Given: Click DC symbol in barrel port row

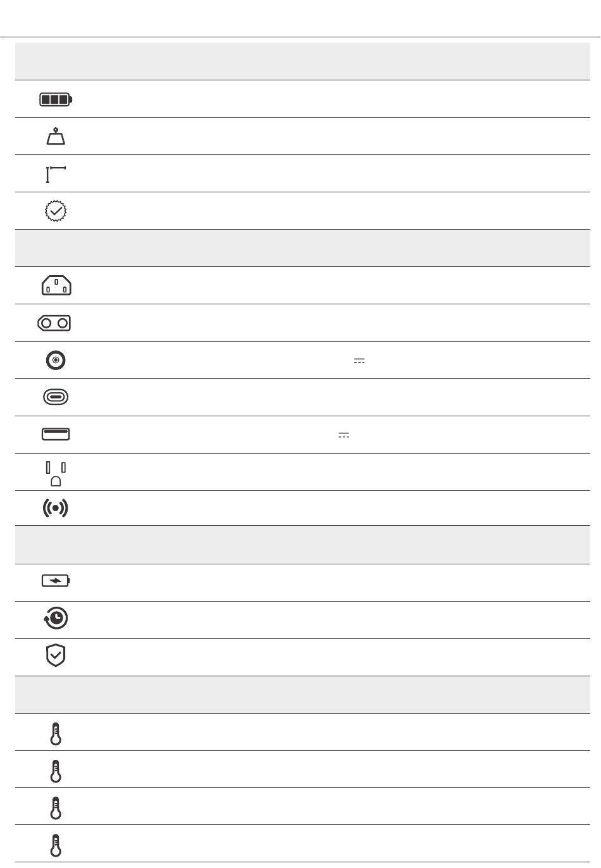Looking at the screenshot, I should tap(360, 361).
